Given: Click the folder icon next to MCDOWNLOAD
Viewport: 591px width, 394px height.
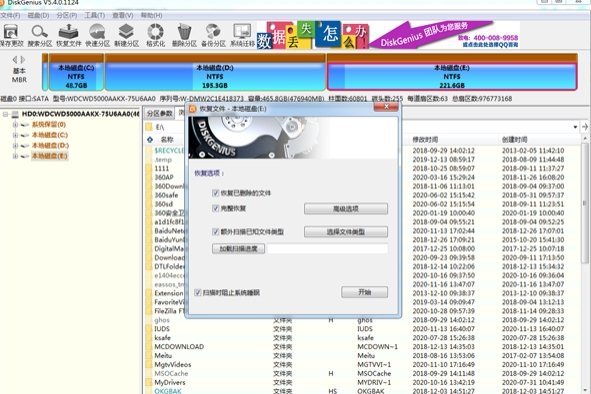Looking at the screenshot, I should (x=149, y=346).
